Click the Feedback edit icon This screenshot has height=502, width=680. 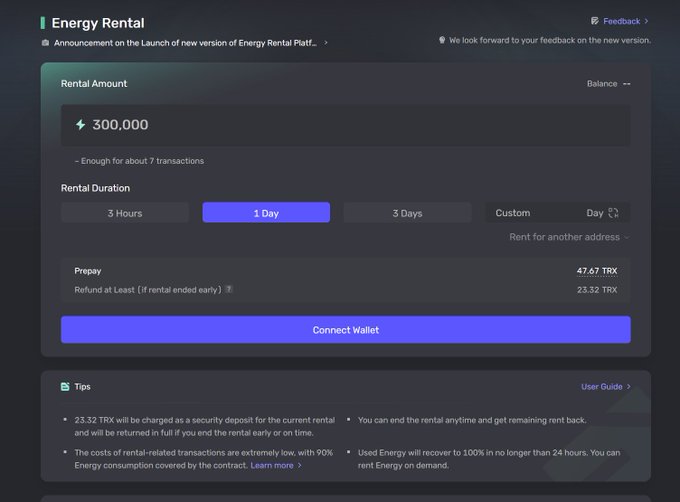pyautogui.click(x=595, y=21)
